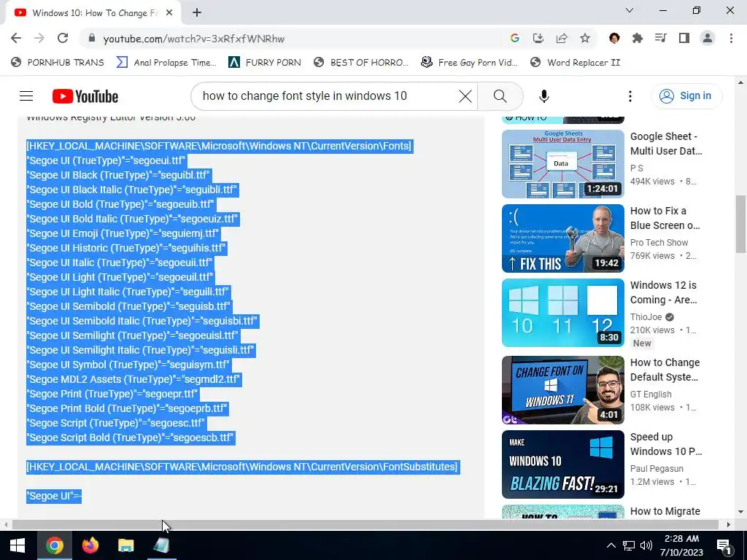Open the volume speaker tray icon

[646, 545]
